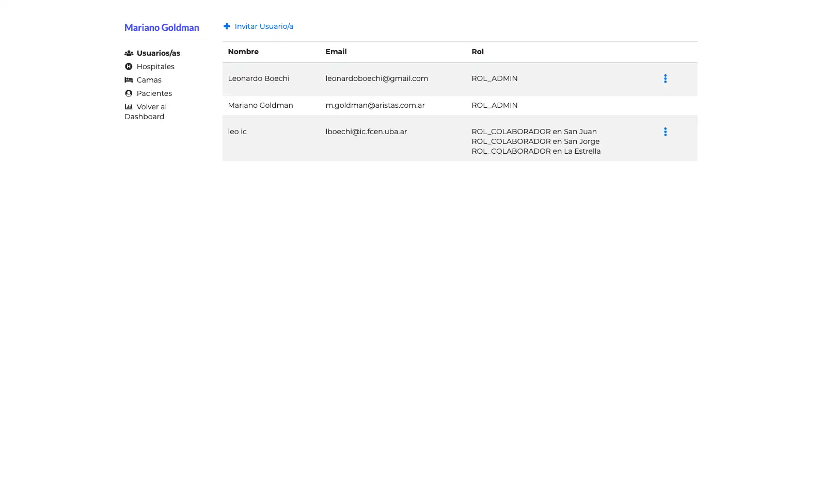Select the Mariano Goldman table row name
The height and width of the screenshot is (504, 822).
[260, 105]
